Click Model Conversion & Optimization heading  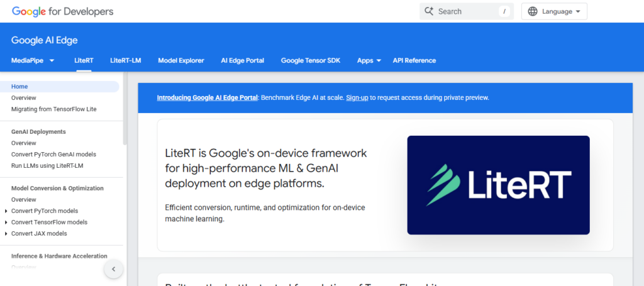tap(57, 189)
